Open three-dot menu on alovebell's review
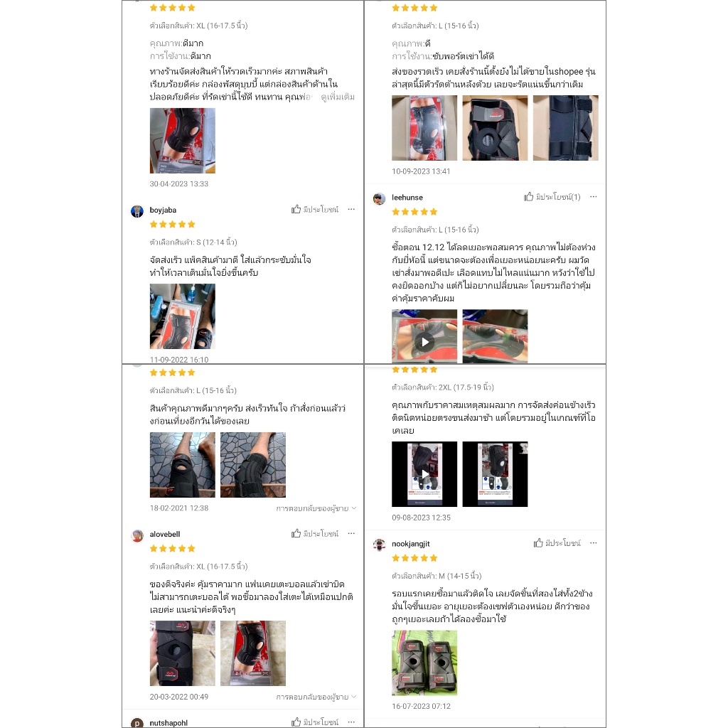The image size is (728, 728). pyautogui.click(x=351, y=533)
